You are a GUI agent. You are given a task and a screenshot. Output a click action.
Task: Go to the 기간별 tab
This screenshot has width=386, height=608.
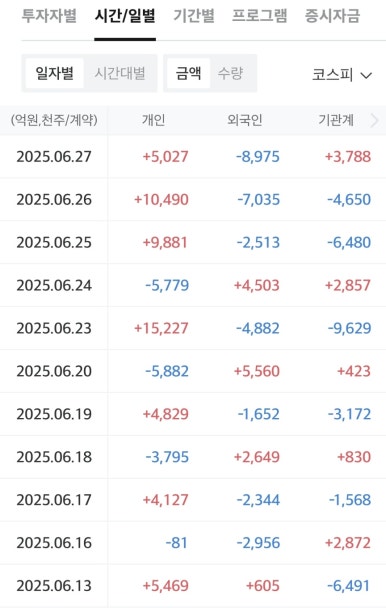point(194,16)
